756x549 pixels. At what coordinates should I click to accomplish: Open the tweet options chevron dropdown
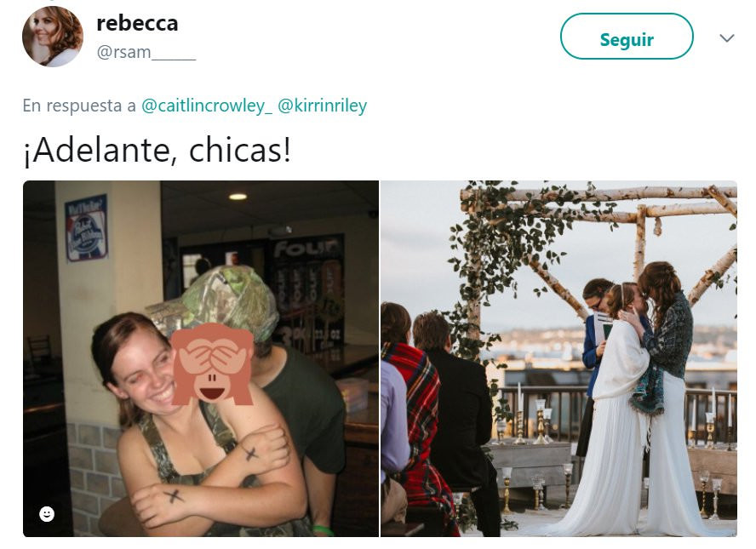[726, 37]
